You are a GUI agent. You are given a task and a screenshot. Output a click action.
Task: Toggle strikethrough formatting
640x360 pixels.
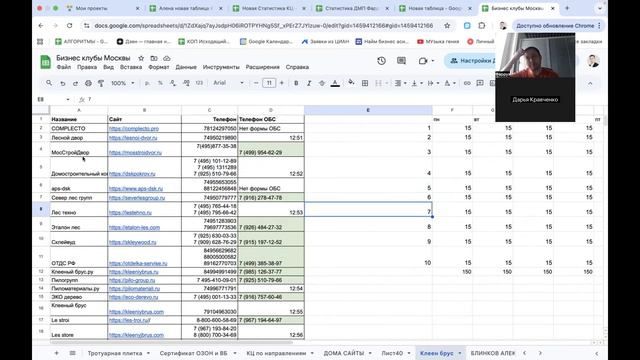point(322,83)
